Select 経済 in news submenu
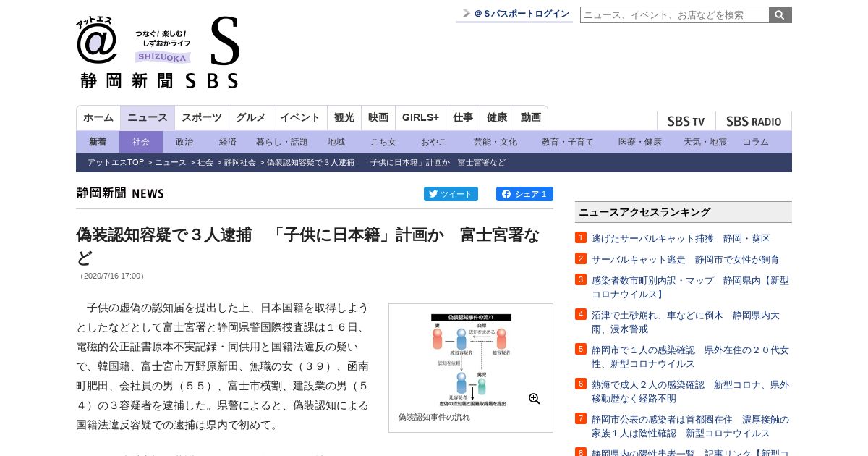868x456 pixels. coord(228,142)
